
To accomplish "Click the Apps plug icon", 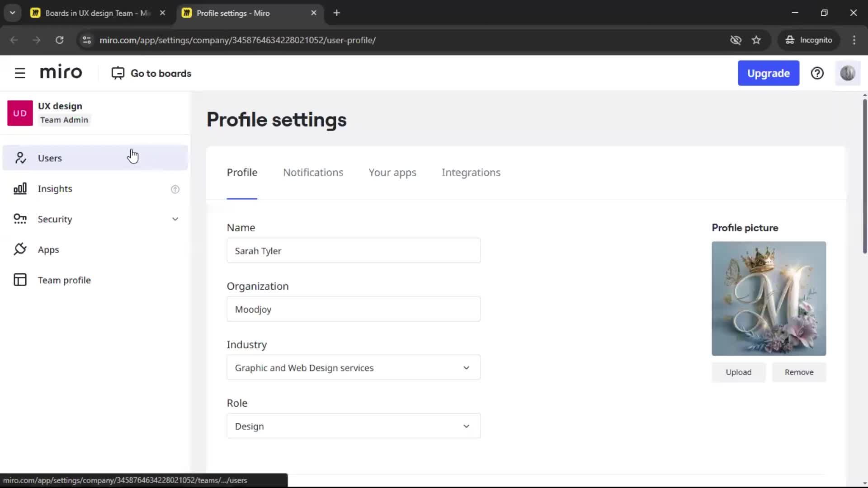I will [20, 249].
